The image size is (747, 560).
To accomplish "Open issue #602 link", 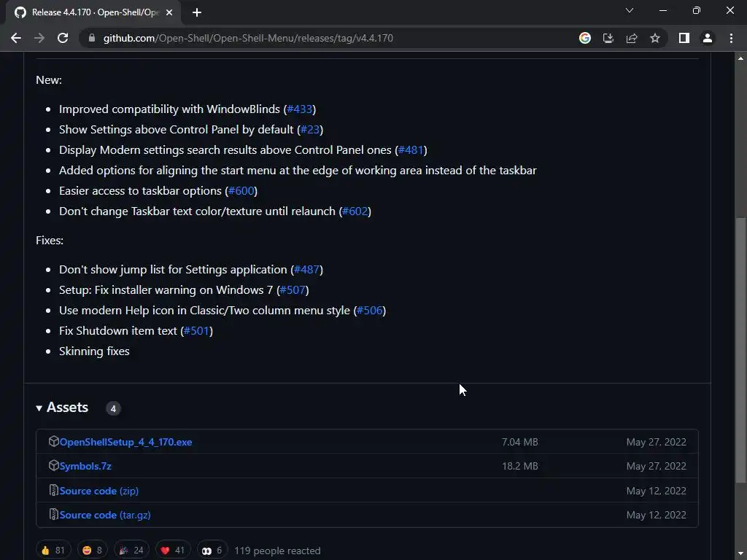I will click(355, 211).
